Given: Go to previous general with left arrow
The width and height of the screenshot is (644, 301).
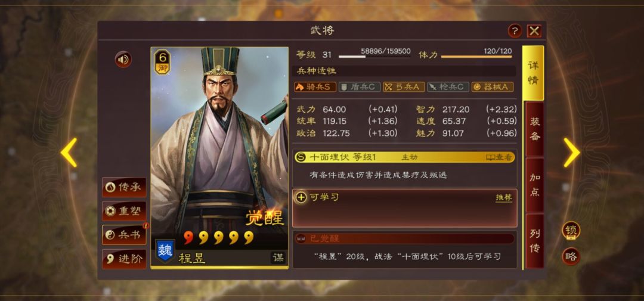Looking at the screenshot, I should [69, 153].
